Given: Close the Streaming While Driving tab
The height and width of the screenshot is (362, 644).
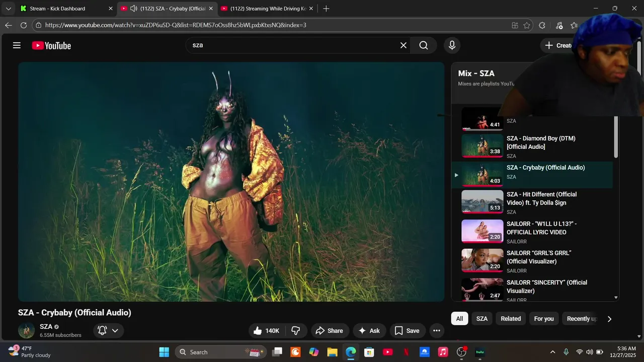Looking at the screenshot, I should (311, 9).
